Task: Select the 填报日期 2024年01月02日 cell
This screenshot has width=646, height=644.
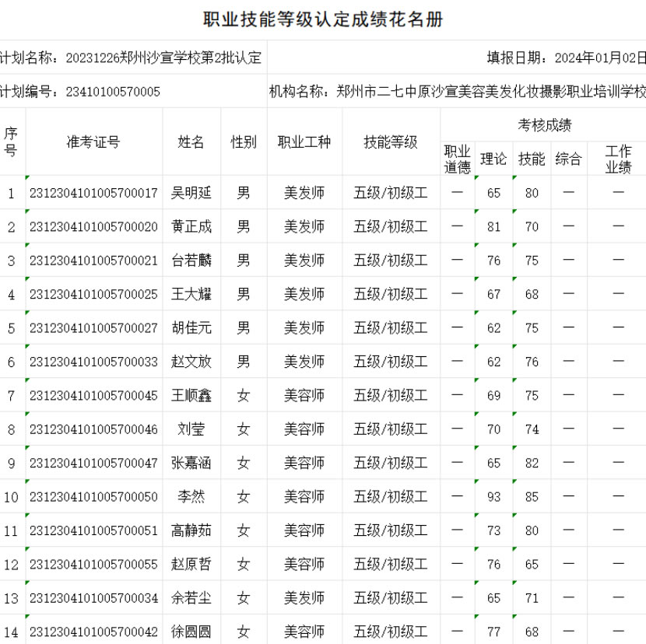Action: [x=567, y=58]
